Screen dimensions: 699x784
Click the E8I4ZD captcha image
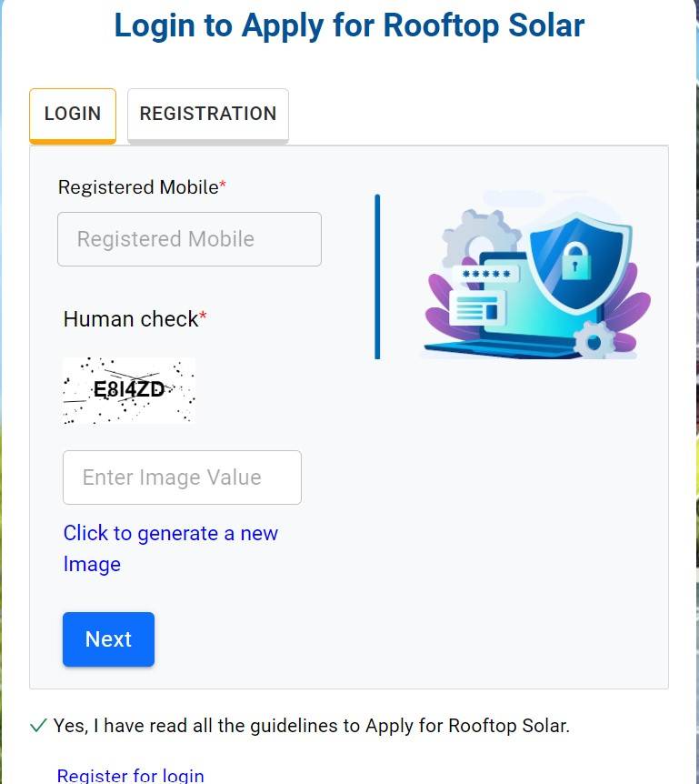click(129, 390)
